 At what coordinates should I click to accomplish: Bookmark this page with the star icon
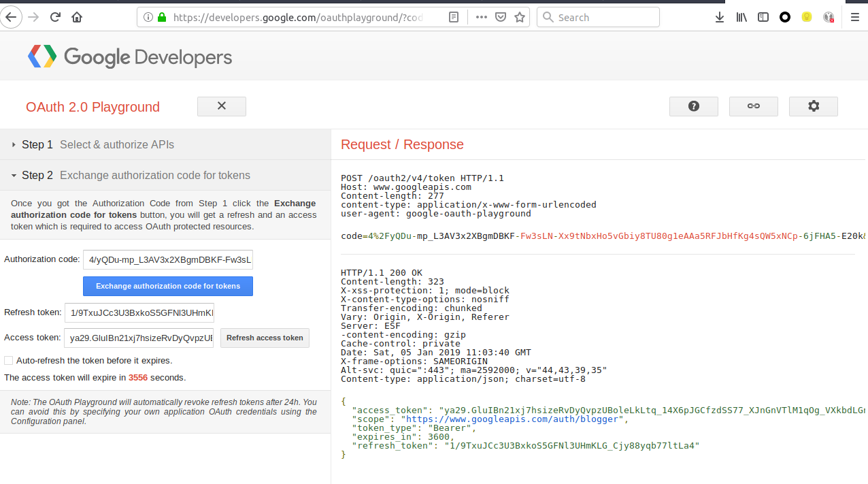pyautogui.click(x=519, y=17)
